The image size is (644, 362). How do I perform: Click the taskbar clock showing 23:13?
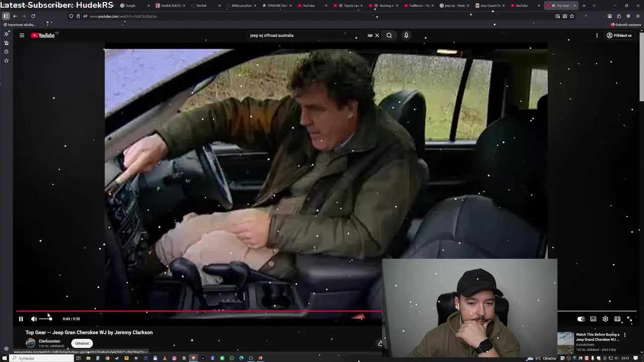625,358
